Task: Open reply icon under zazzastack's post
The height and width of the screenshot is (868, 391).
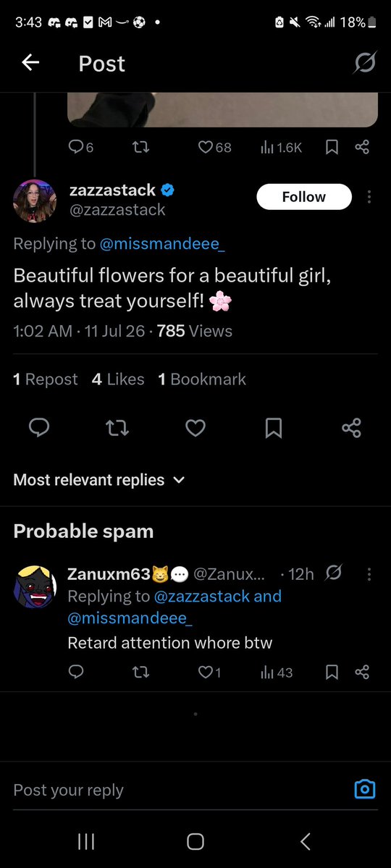Action: pyautogui.click(x=39, y=427)
